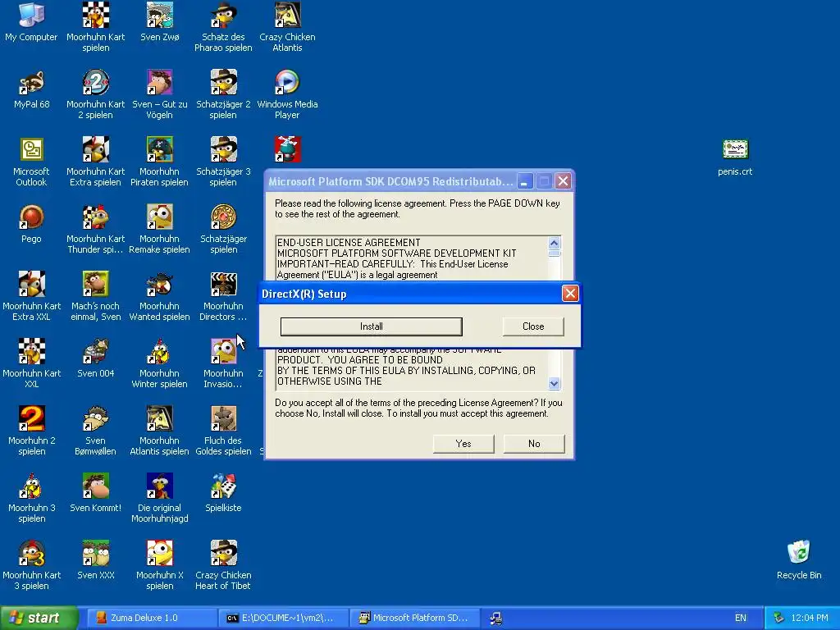The height and width of the screenshot is (630, 840).
Task: Select Microsoft Outlook desktop icon
Action: pyautogui.click(x=31, y=162)
